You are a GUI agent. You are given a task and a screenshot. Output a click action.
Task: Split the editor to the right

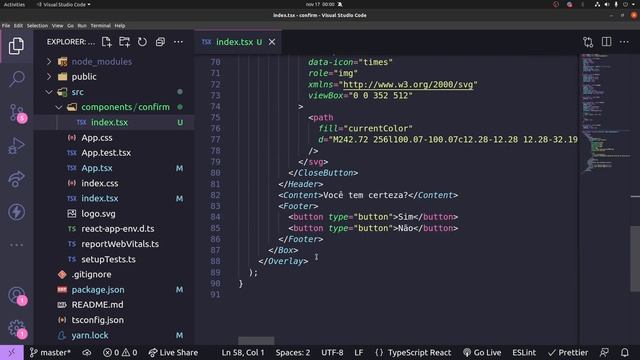(x=607, y=42)
